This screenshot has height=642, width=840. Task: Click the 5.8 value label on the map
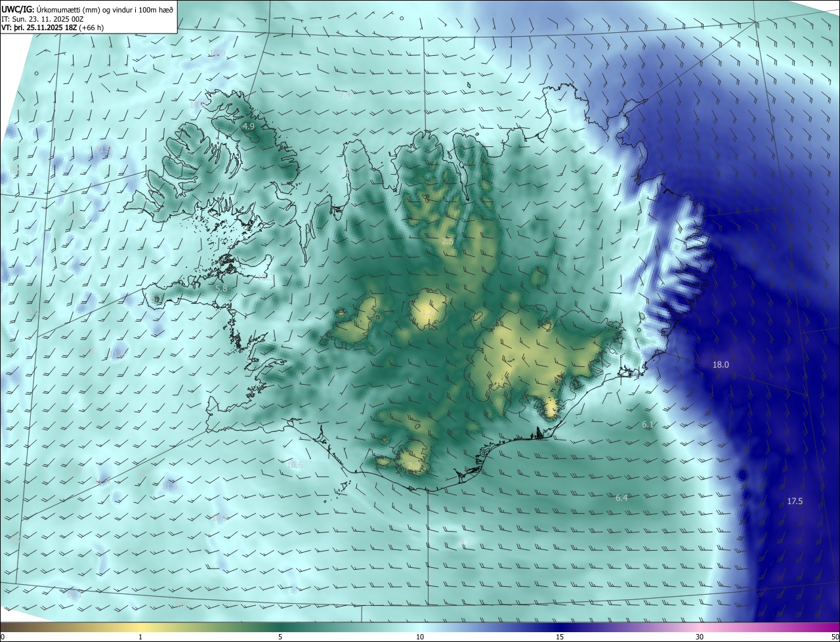[221, 288]
